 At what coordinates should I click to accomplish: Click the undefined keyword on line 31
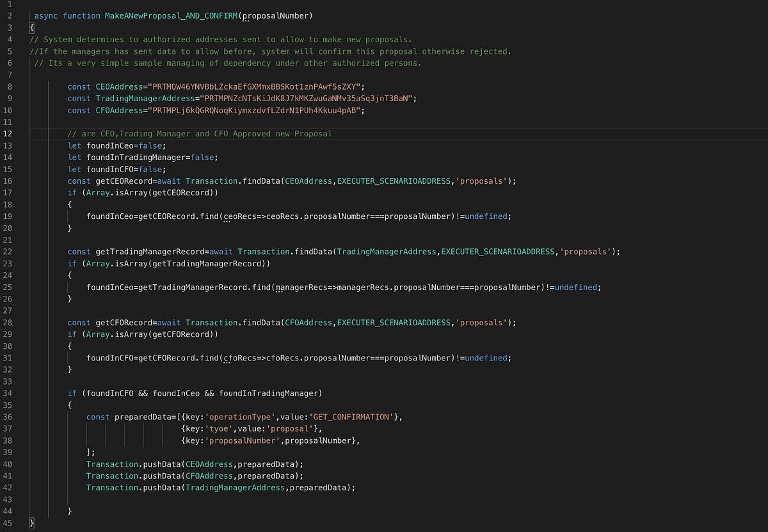pyautogui.click(x=486, y=358)
